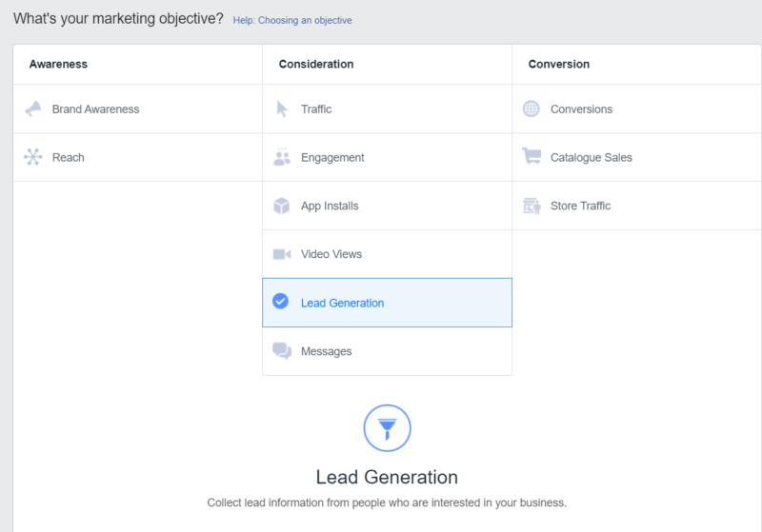The height and width of the screenshot is (532, 762).
Task: Click the Video Views camera icon
Action: (282, 254)
